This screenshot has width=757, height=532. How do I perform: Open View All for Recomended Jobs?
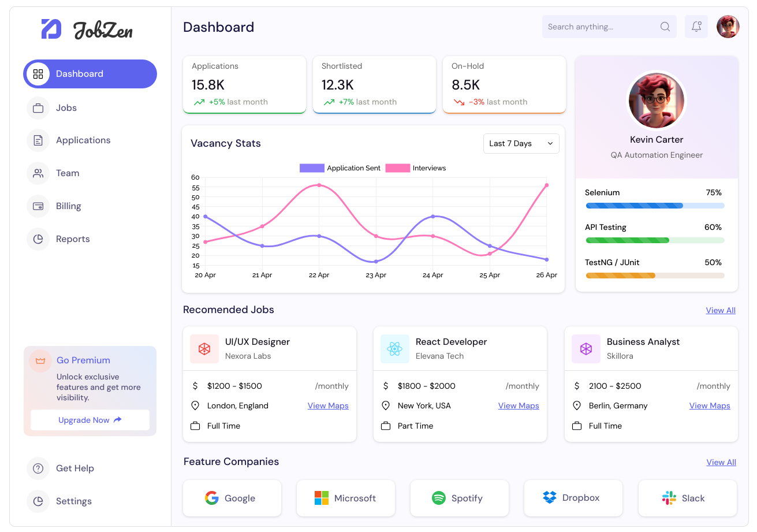click(721, 310)
